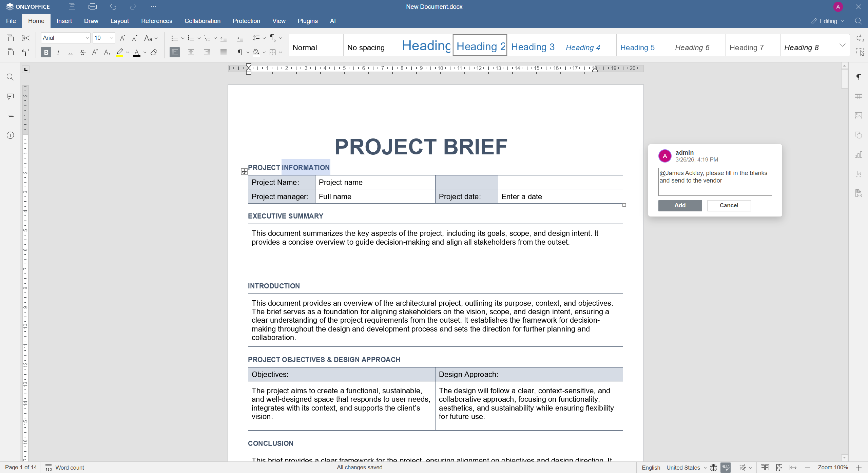
Task: Click the clear style eraser icon
Action: click(154, 52)
